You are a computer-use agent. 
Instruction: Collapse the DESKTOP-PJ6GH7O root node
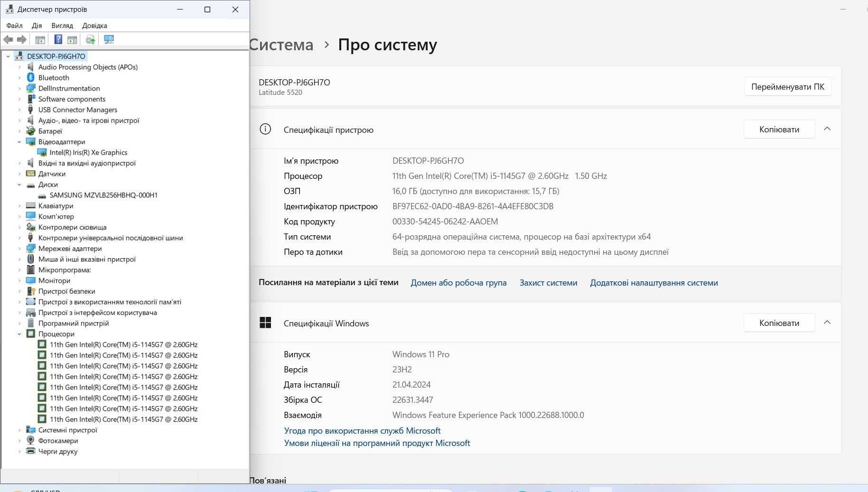(8, 56)
